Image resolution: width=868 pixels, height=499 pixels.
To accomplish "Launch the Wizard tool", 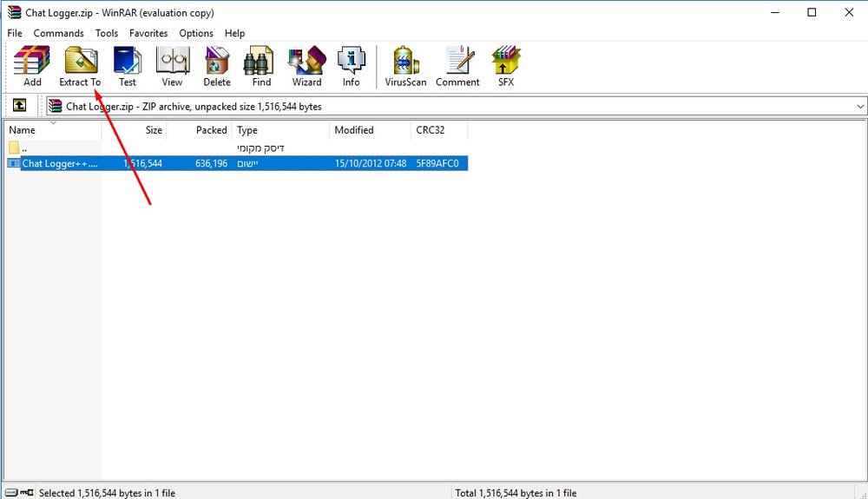I will (x=306, y=66).
